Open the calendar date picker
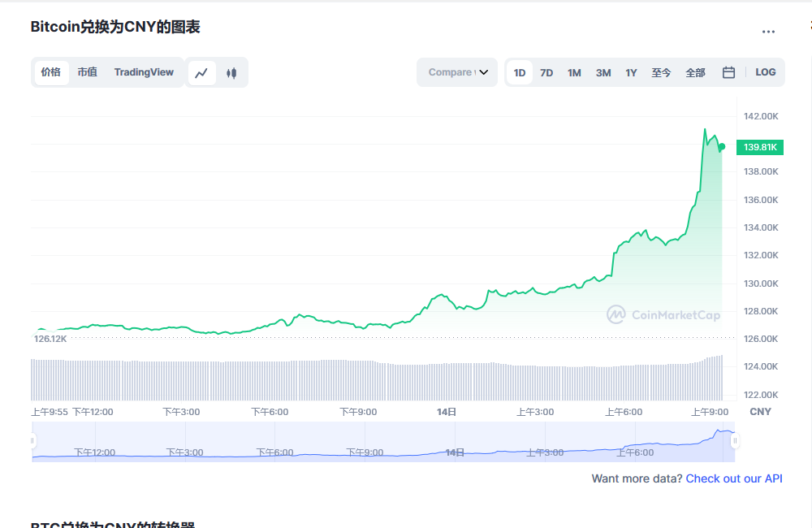Viewport: 812px width, 528px height. (728, 72)
